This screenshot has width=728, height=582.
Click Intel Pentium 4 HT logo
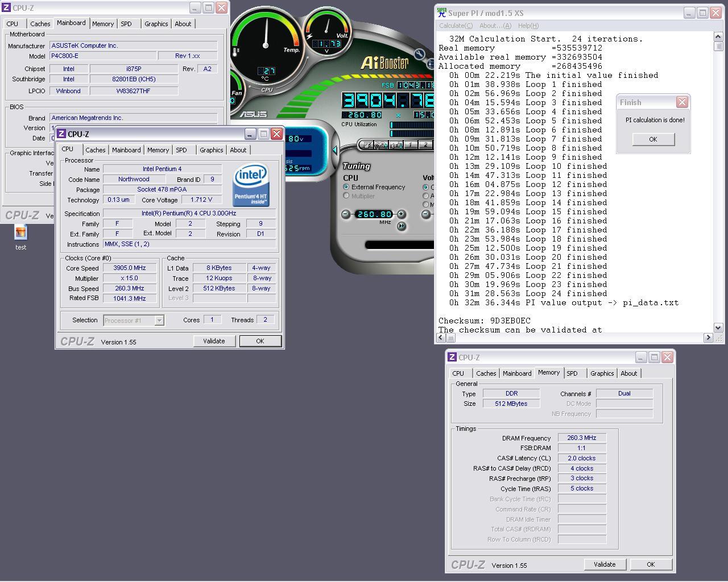[251, 186]
